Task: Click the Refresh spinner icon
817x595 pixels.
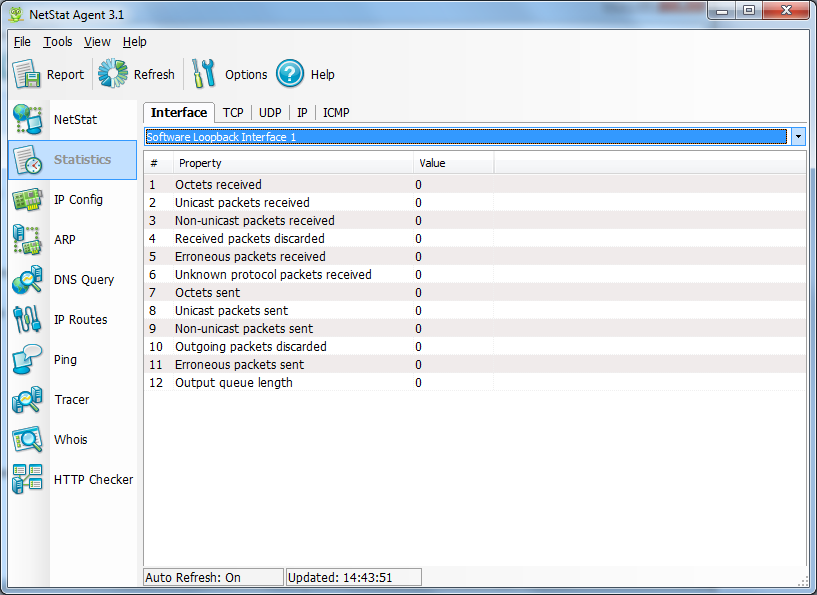Action: click(113, 73)
